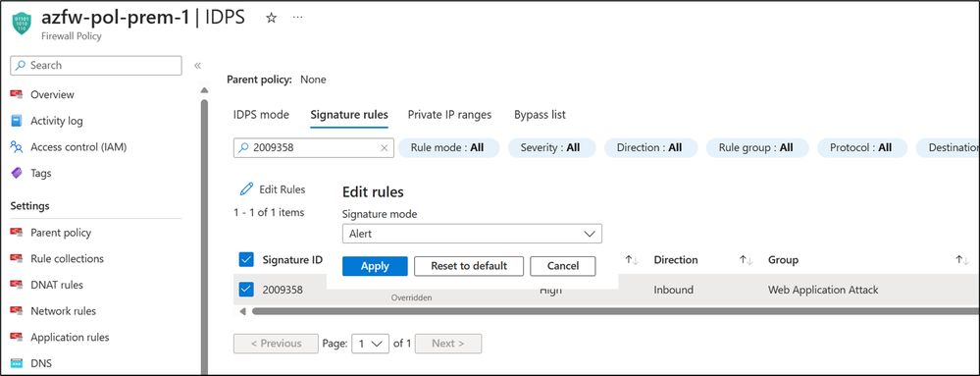
Task: Click the Network rules icon
Action: [x=17, y=311]
